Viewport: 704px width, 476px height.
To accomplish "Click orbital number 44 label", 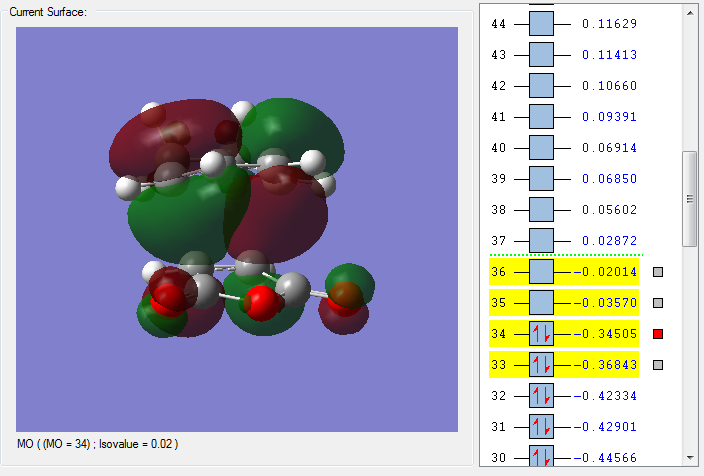I will [498, 24].
